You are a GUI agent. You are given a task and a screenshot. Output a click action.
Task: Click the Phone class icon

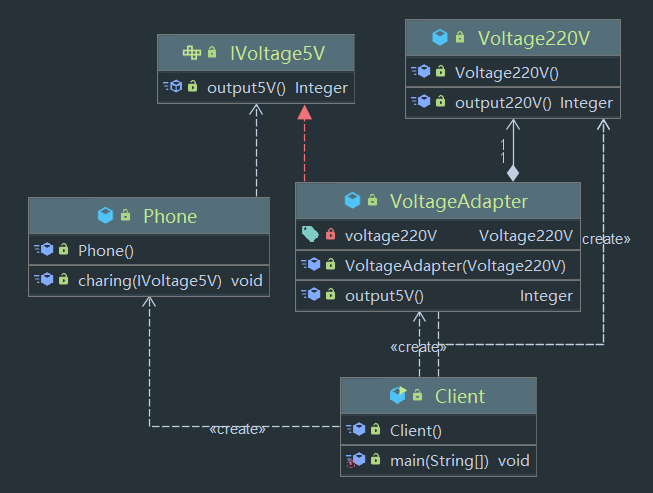(x=105, y=215)
